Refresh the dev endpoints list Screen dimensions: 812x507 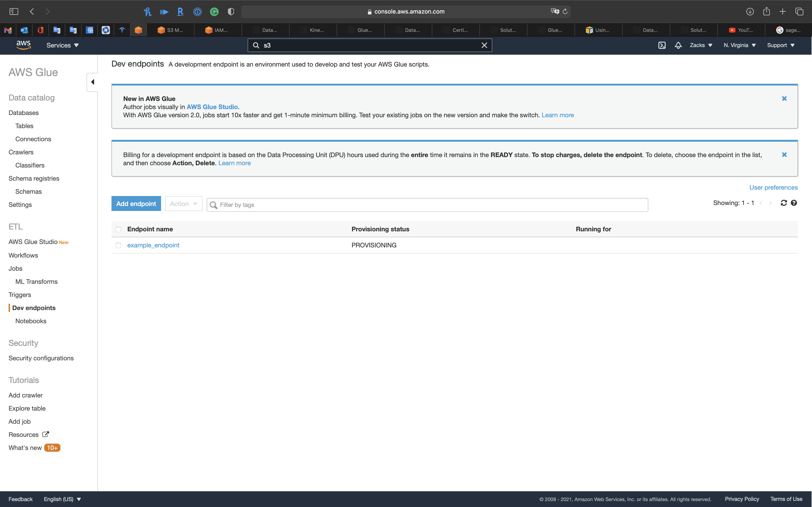click(783, 203)
